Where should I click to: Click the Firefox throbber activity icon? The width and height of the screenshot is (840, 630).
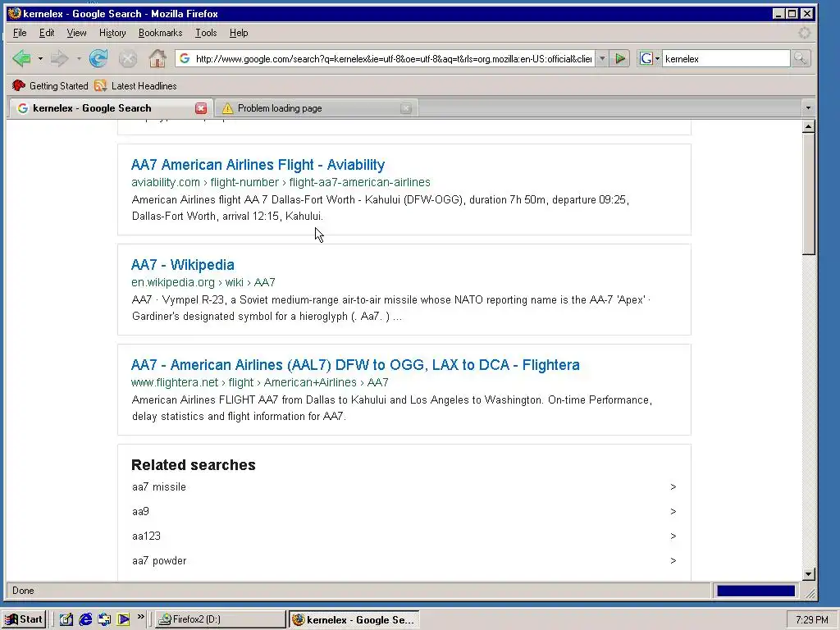[x=804, y=33]
